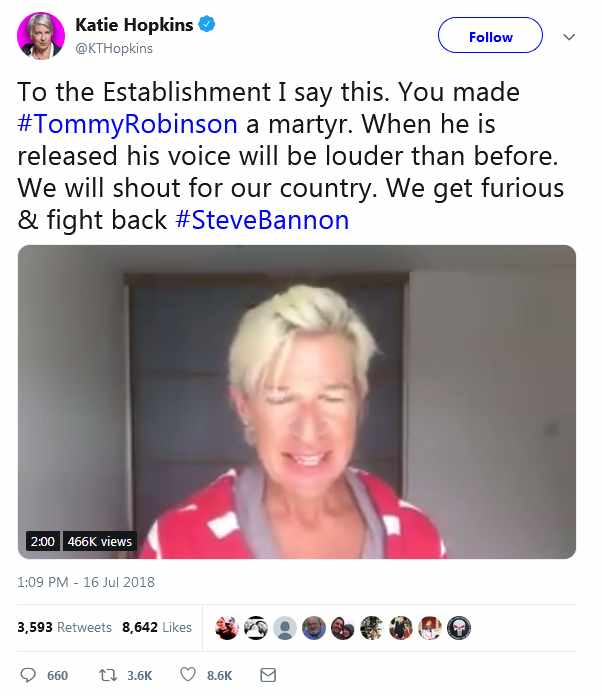Click the Katie Hopkins display name
602x698 pixels.
pyautogui.click(x=134, y=25)
